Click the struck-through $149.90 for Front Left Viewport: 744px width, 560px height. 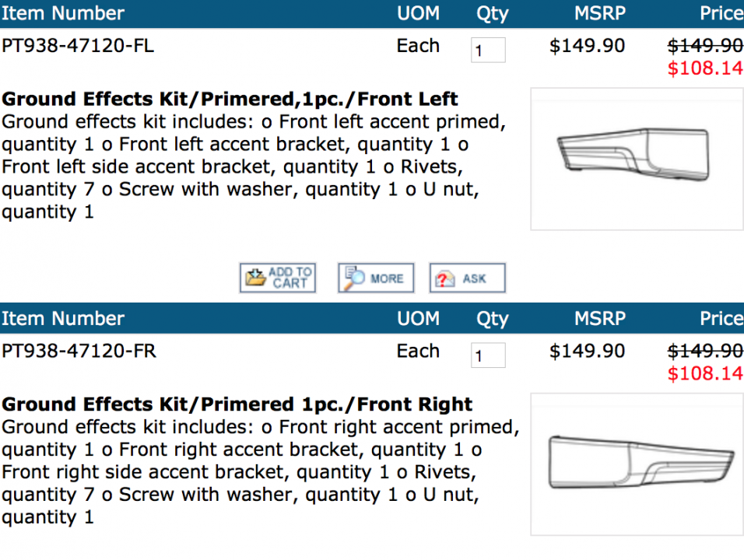(705, 46)
